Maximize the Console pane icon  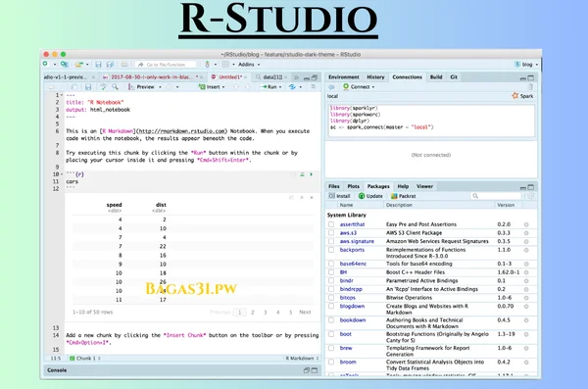coord(315,370)
